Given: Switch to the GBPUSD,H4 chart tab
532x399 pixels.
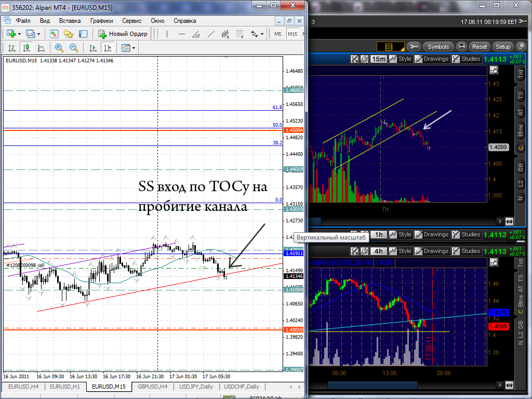Looking at the screenshot, I should point(152,387).
